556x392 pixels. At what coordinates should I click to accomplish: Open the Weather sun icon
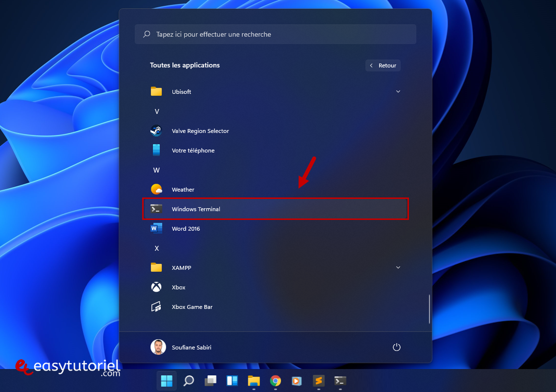[x=156, y=189]
